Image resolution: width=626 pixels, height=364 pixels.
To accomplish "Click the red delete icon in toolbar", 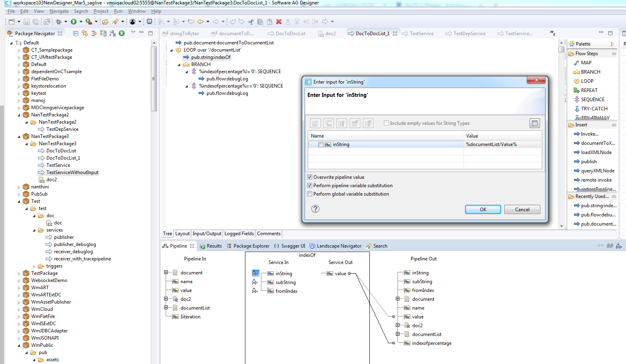I will 279,22.
